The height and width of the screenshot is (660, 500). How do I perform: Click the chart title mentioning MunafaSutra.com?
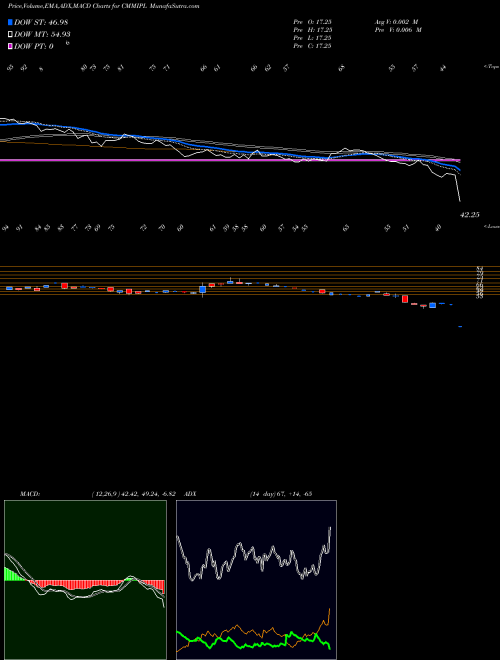(104, 6)
